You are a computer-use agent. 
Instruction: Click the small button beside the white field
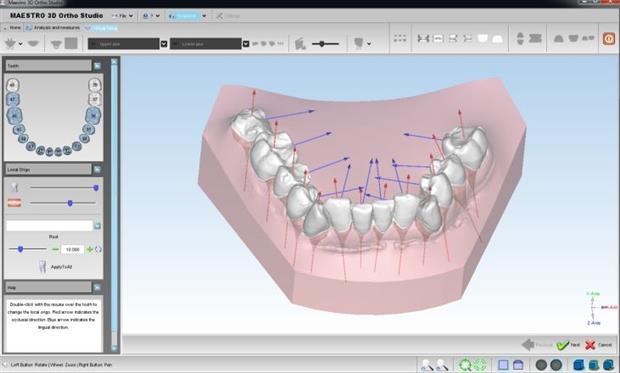[97, 226]
